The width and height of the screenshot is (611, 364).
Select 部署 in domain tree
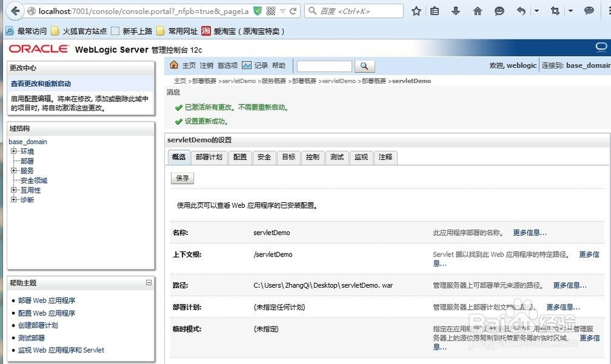[x=27, y=161]
